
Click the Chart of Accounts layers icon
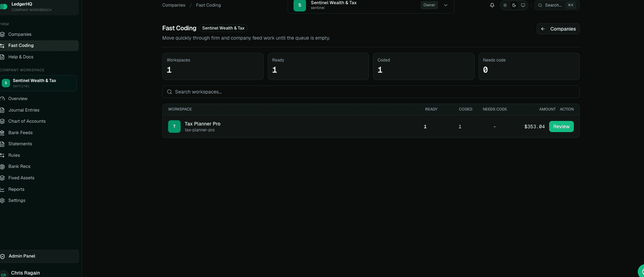tap(2, 121)
